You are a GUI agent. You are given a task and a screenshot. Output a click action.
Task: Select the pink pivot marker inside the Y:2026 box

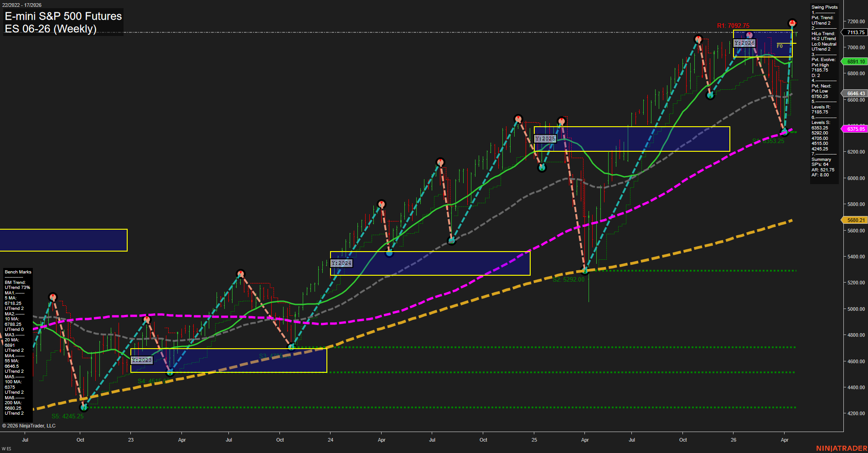tap(749, 35)
